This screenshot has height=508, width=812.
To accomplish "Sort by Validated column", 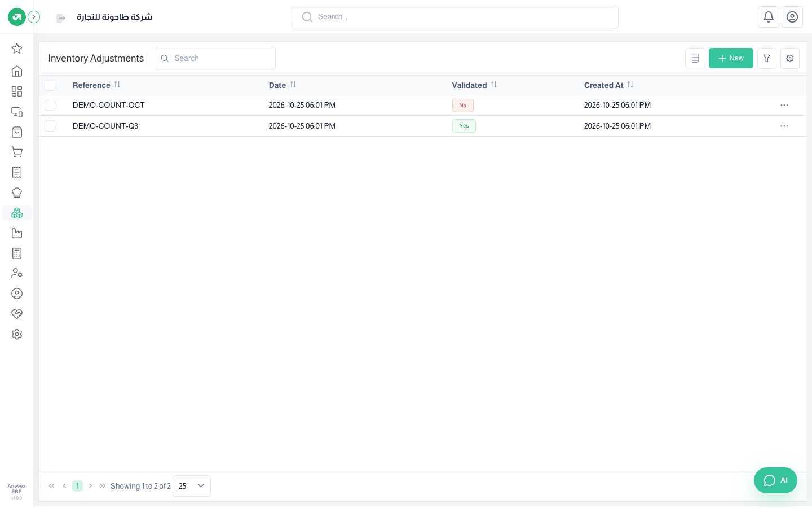I will (494, 85).
